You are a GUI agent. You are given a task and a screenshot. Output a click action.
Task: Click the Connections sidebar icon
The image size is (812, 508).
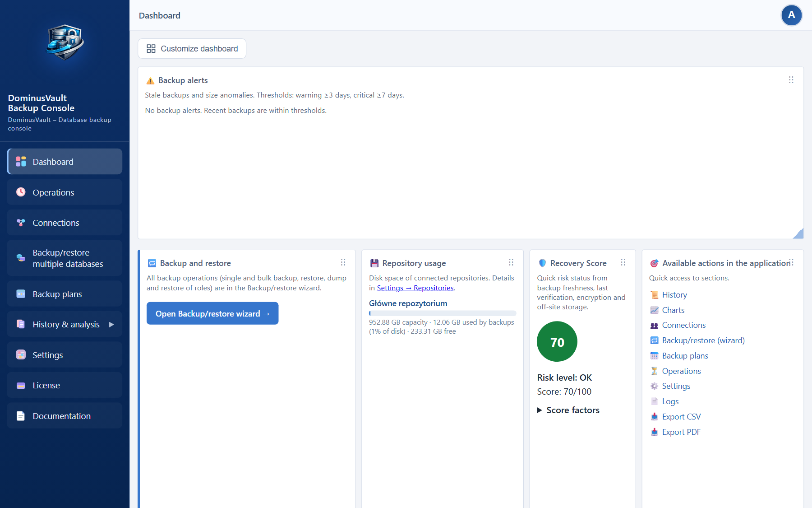click(21, 223)
